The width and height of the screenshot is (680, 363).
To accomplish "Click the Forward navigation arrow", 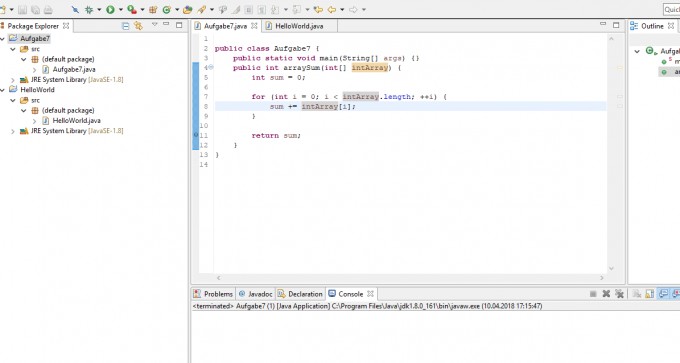I will pyautogui.click(x=353, y=10).
